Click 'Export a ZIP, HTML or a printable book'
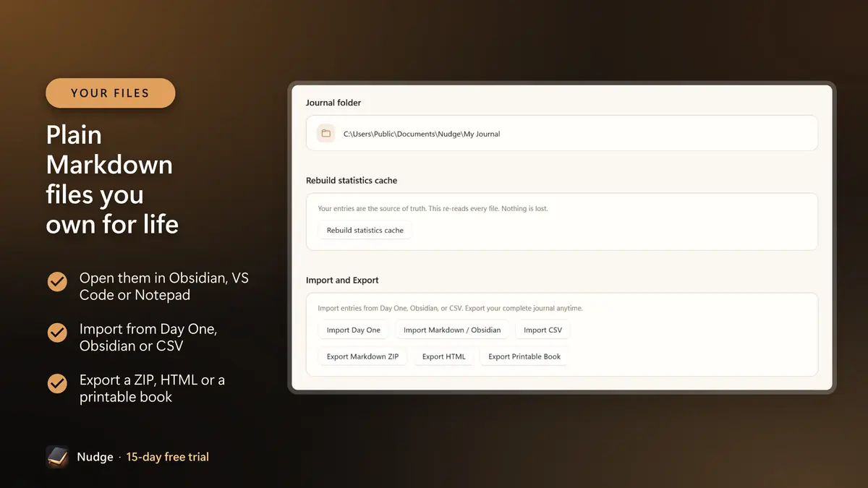This screenshot has height=488, width=868. pyautogui.click(x=152, y=388)
